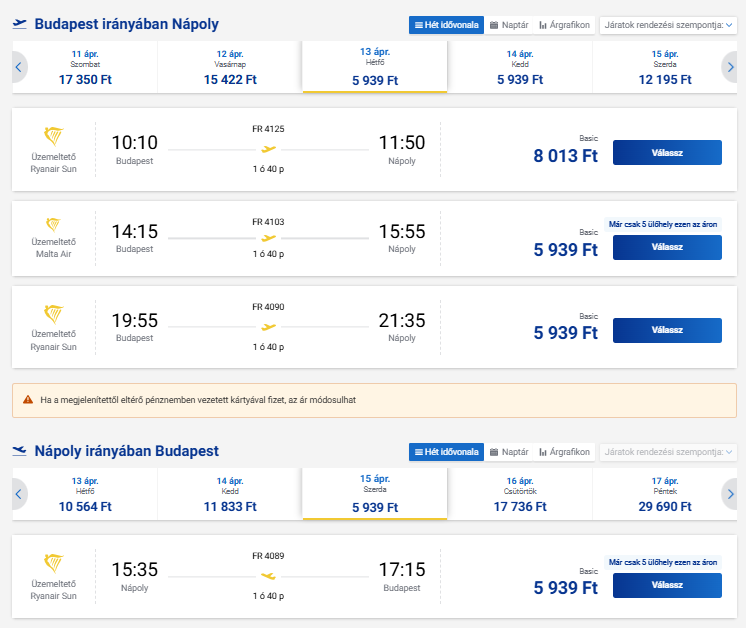Select outbound date 15 ápr. Szerda
Screen dimensions: 746x628
tap(664, 67)
